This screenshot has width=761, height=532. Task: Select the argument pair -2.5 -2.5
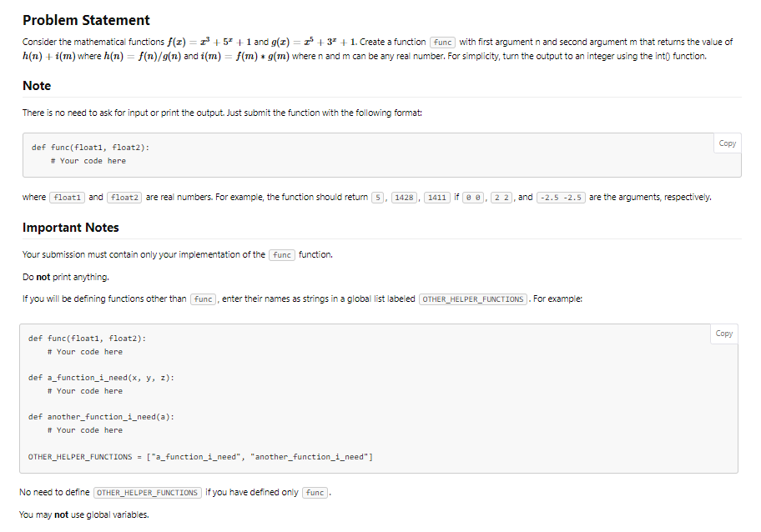tap(560, 197)
